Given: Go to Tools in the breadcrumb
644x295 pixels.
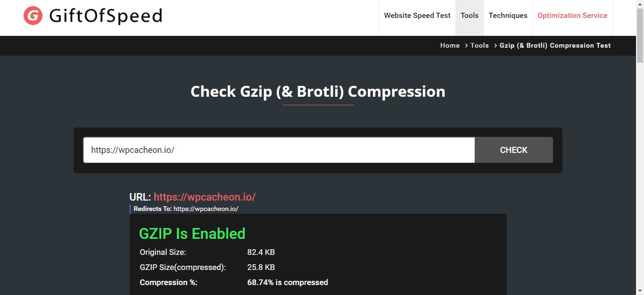Looking at the screenshot, I should pos(479,45).
